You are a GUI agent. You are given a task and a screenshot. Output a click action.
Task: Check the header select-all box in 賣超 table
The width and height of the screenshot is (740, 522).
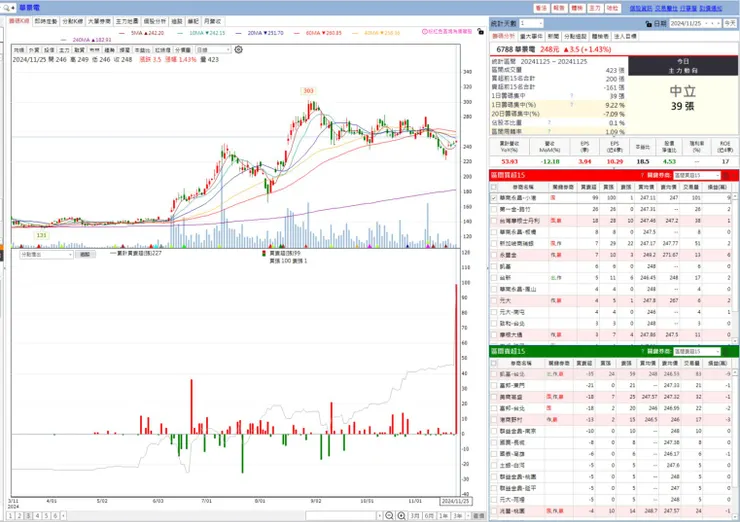coord(494,363)
